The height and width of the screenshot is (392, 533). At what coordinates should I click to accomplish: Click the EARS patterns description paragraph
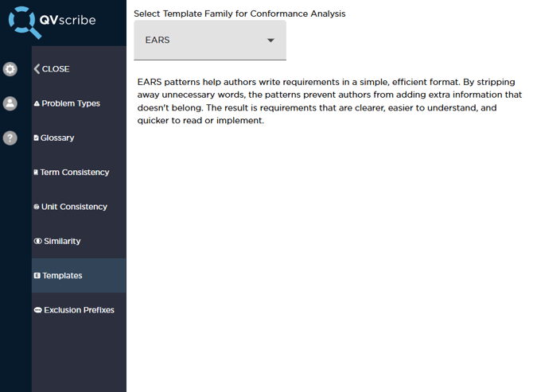tap(326, 102)
